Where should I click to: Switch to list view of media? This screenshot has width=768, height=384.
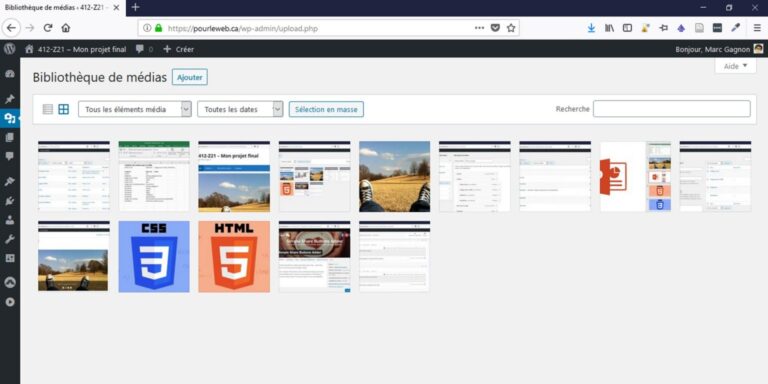[48, 109]
